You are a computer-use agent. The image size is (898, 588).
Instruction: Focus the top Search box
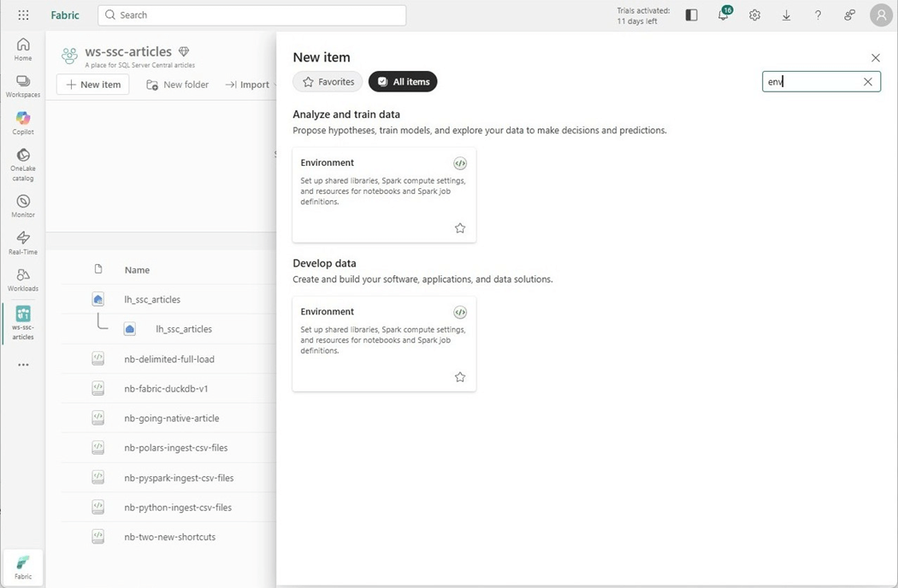[x=252, y=15]
